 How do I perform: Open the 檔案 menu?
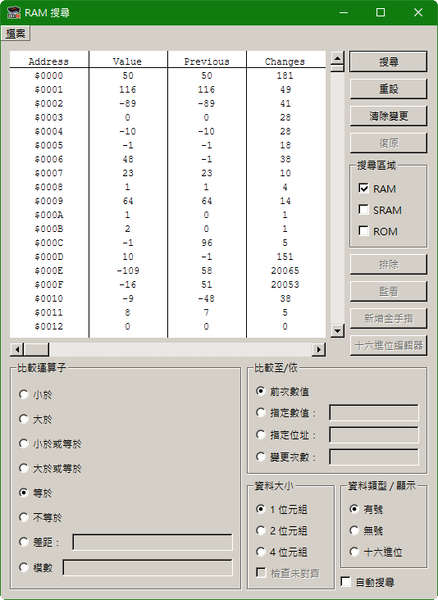coord(16,34)
